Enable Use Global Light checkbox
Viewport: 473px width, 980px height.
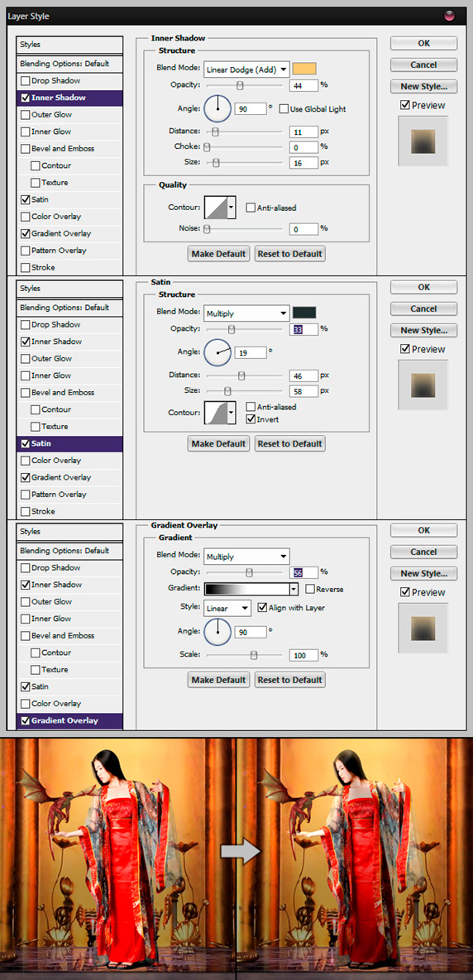click(284, 108)
